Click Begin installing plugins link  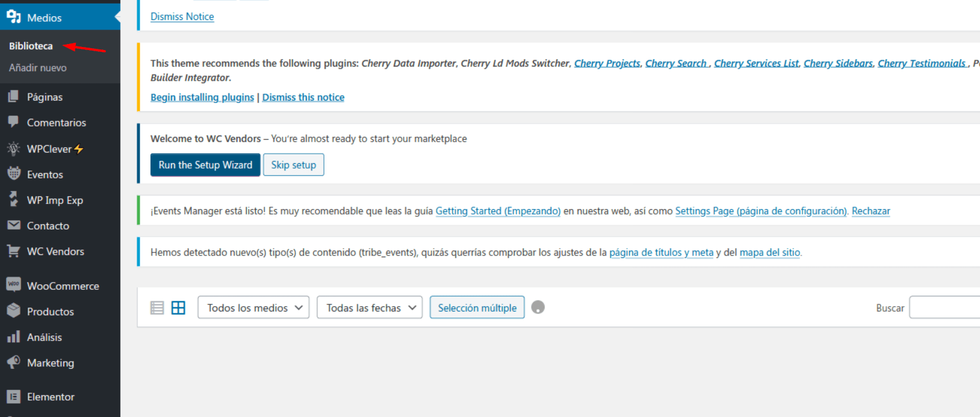202,97
